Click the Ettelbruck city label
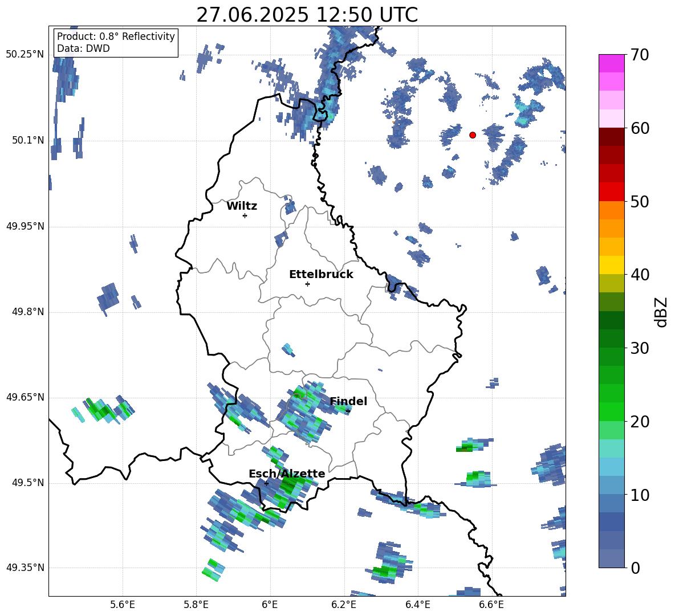This screenshot has width=675, height=616. (321, 275)
